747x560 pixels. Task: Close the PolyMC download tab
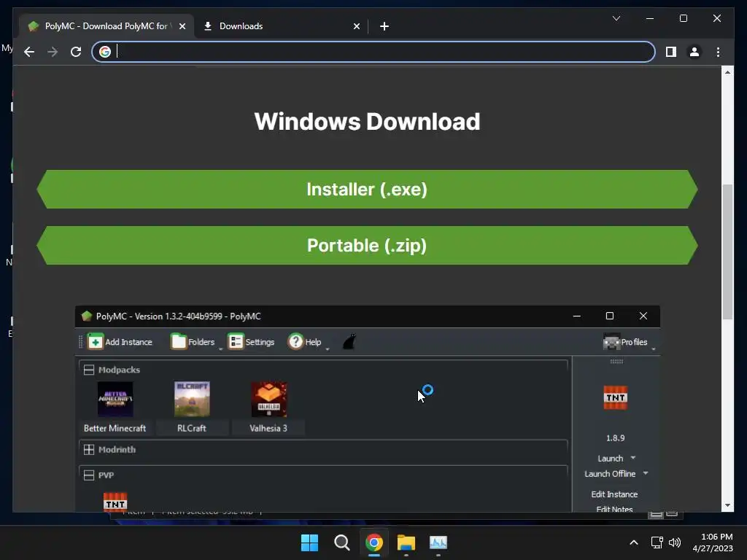[x=182, y=26]
